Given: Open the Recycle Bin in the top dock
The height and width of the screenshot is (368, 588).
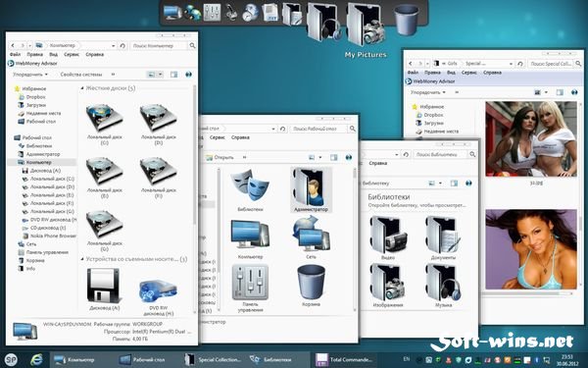Looking at the screenshot, I should tap(406, 20).
